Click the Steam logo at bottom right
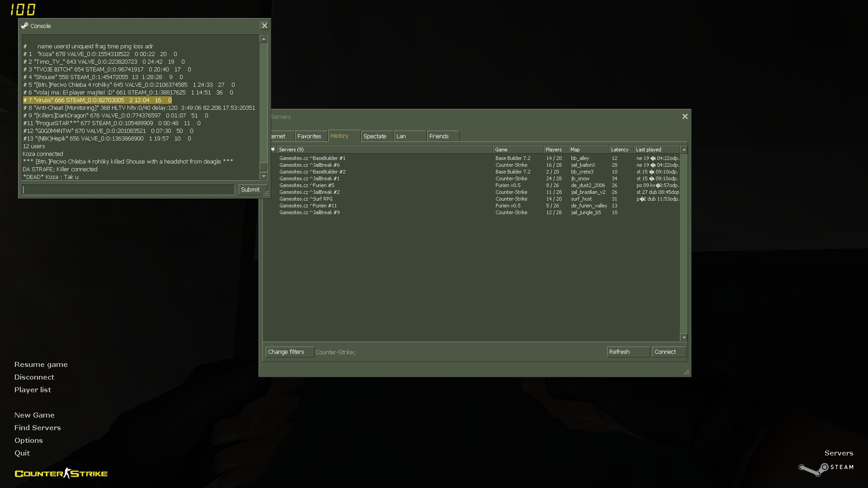The image size is (868, 488). 826,469
